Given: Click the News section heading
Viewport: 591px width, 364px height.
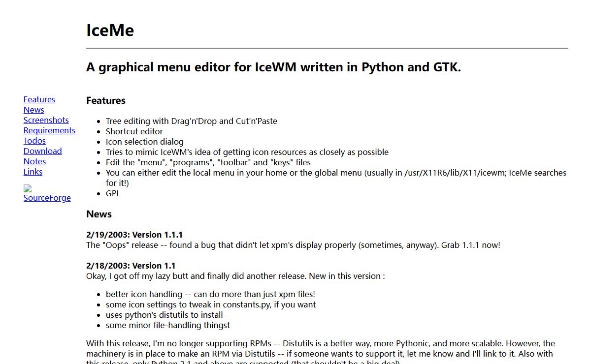Looking at the screenshot, I should [99, 214].
